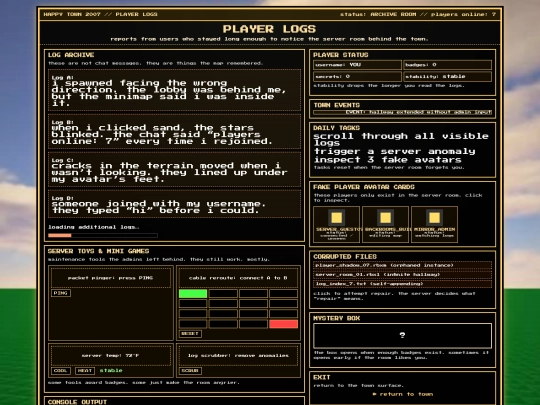Inspect the BACKROOMS_BUILDER avatar card

[x=385, y=225]
